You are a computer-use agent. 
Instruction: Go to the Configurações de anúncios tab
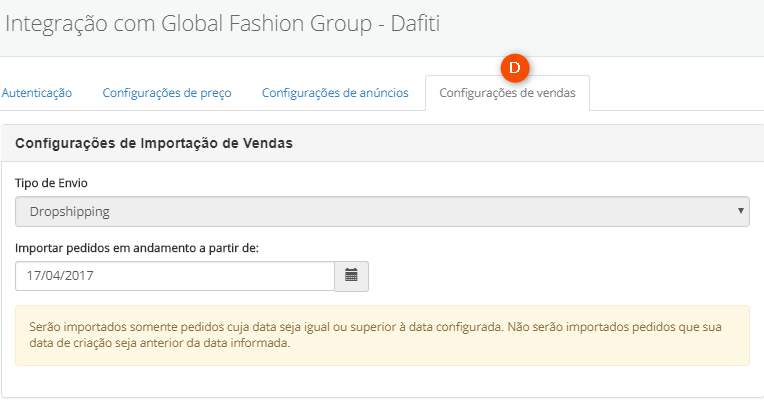coord(335,93)
